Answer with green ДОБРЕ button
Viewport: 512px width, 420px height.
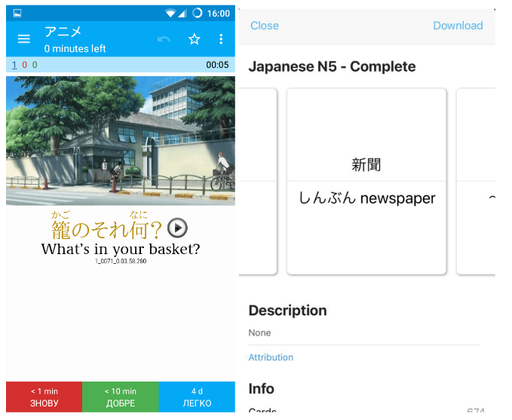click(x=121, y=397)
